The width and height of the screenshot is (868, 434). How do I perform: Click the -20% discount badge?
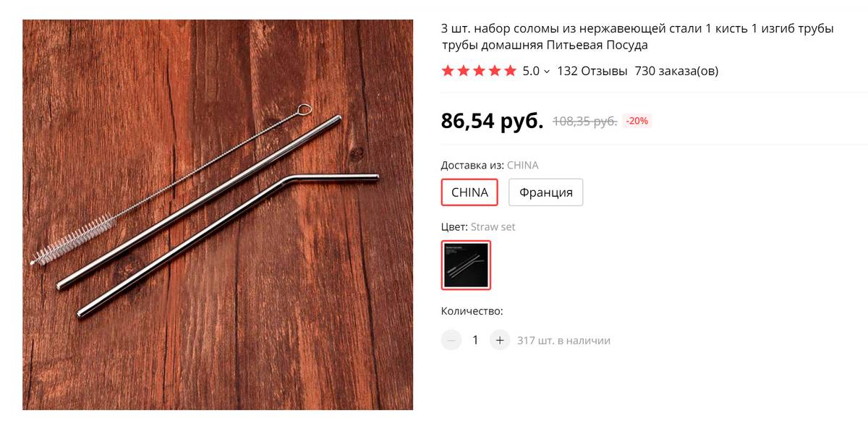[x=637, y=121]
